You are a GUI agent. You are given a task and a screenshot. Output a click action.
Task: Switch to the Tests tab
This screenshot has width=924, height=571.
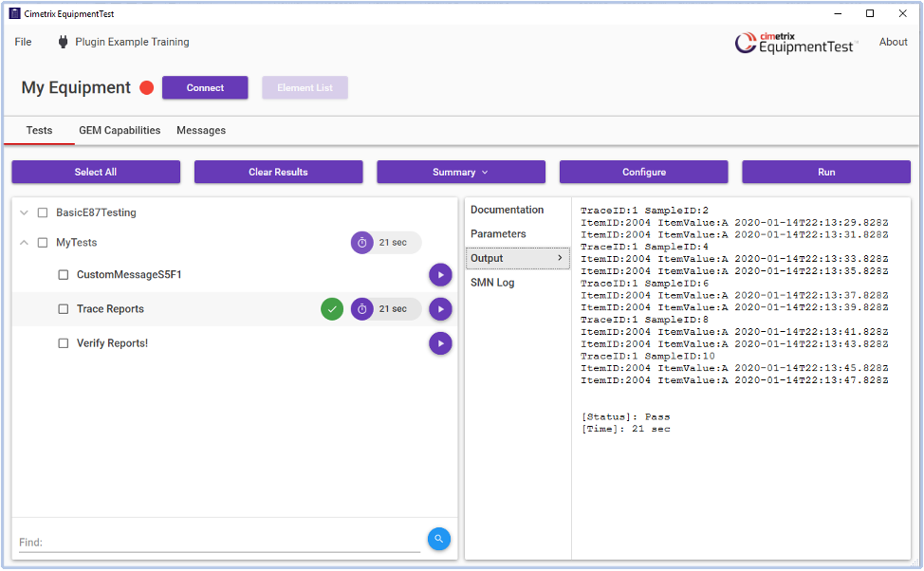pos(40,130)
